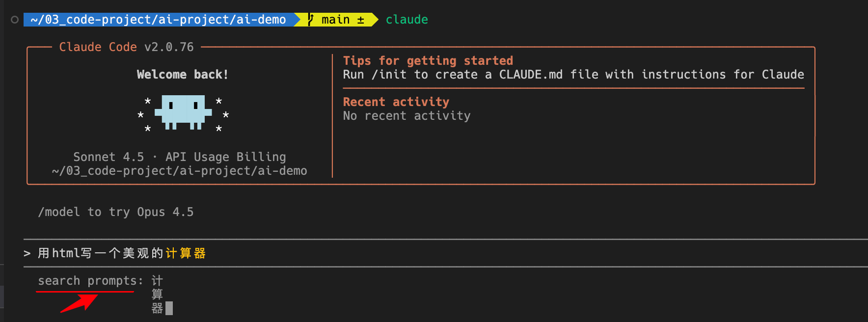This screenshot has height=322, width=868.
Task: Click the highlighted '计算器' in prompt input
Action: coord(186,253)
